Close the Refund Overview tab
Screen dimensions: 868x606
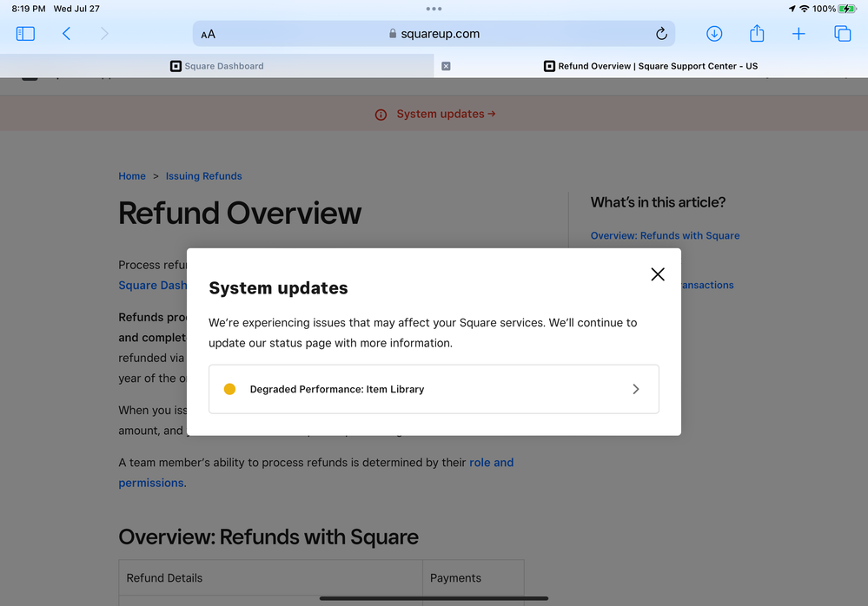446,66
